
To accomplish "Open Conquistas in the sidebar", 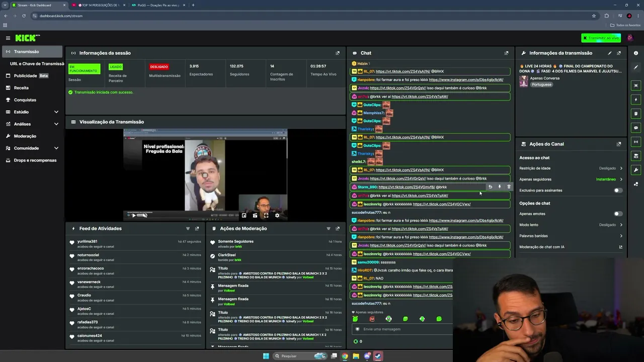I will pos(33,100).
